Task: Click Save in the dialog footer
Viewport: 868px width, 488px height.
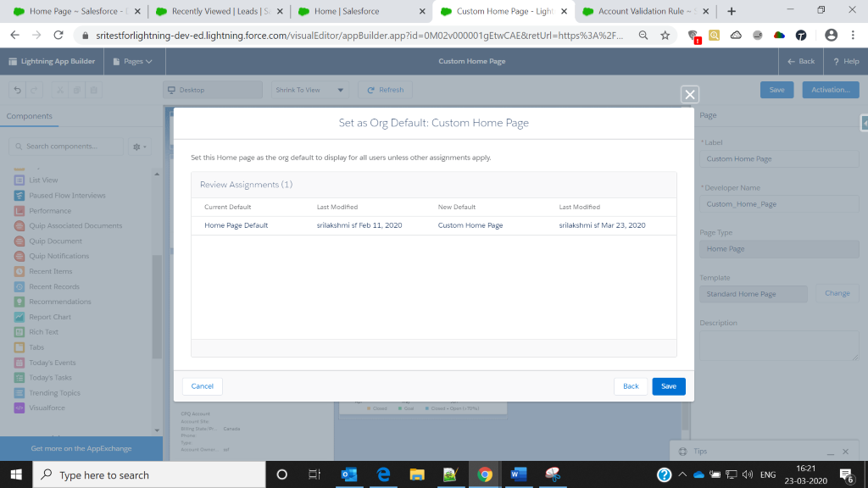Action: click(668, 386)
